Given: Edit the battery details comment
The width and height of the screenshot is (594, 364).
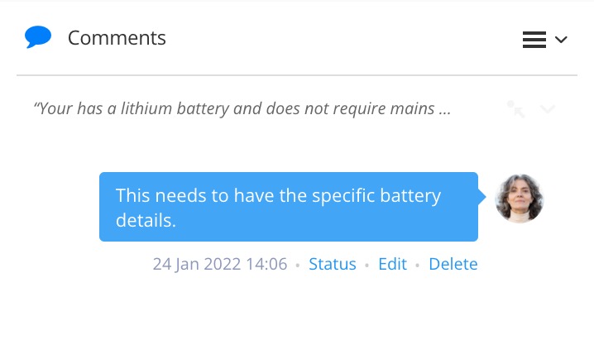Looking at the screenshot, I should point(392,264).
